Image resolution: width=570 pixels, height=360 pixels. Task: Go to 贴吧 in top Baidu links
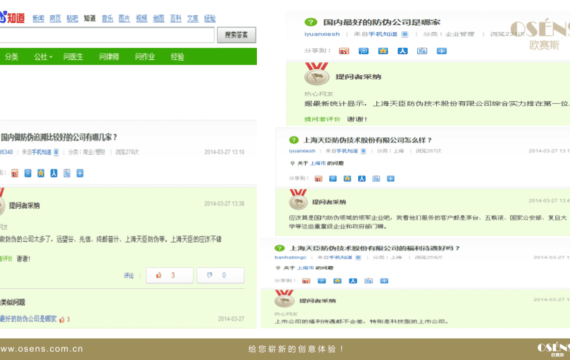tap(72, 19)
